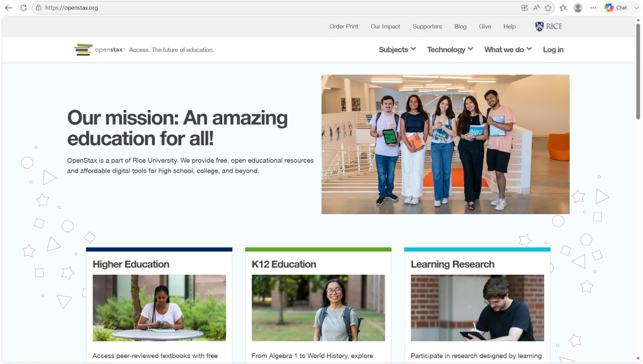The height and width of the screenshot is (364, 643).
Task: Click "Access. The future of education." tagline
Action: [x=171, y=50]
